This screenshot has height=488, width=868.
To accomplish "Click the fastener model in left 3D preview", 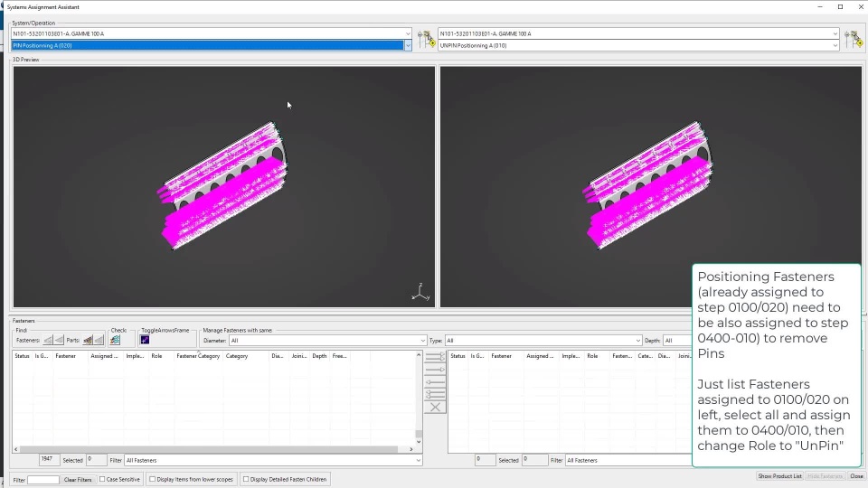I will [x=223, y=186].
